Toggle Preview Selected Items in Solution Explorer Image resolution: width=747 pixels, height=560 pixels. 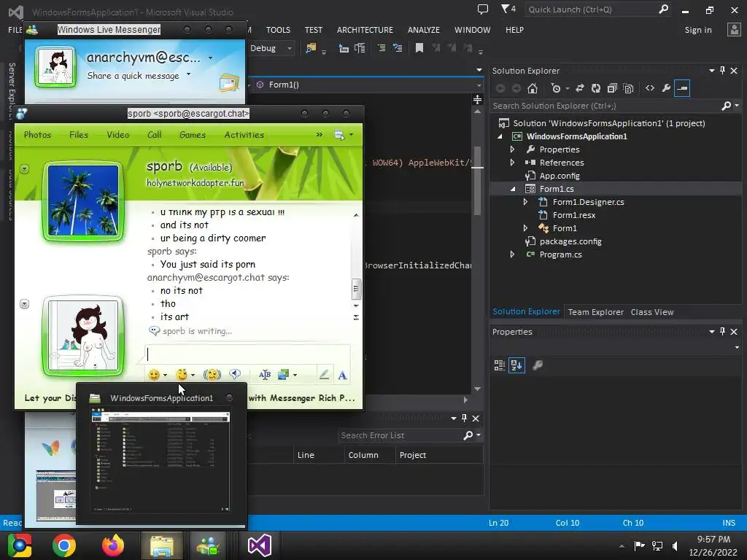[682, 88]
